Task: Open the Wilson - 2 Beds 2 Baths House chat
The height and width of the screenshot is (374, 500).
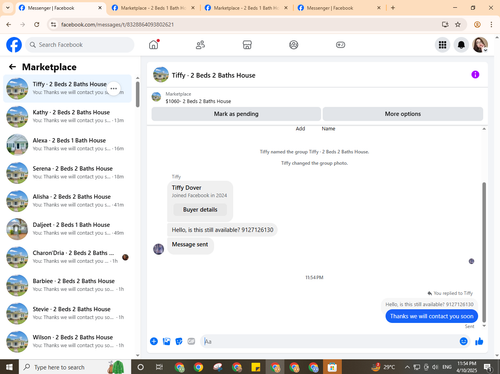Action: pos(68,341)
